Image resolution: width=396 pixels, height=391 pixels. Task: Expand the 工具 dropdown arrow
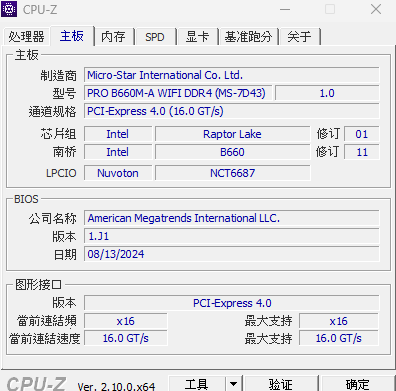[x=234, y=384]
